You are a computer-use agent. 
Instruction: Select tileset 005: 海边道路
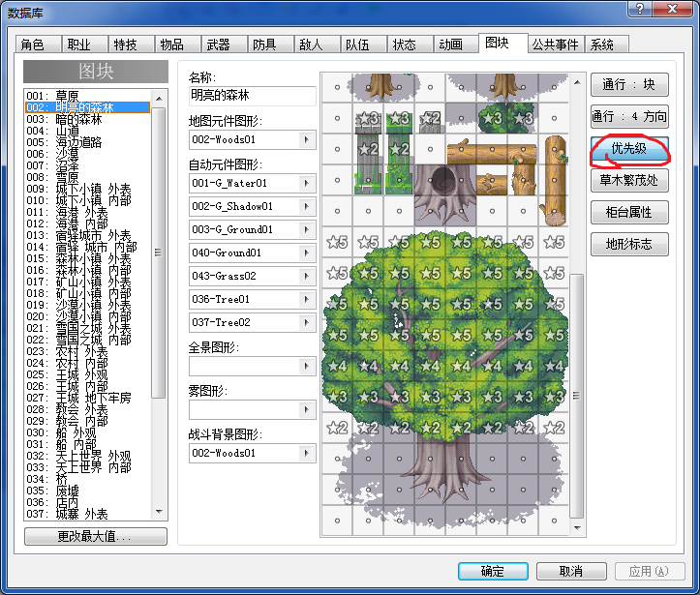[87, 142]
